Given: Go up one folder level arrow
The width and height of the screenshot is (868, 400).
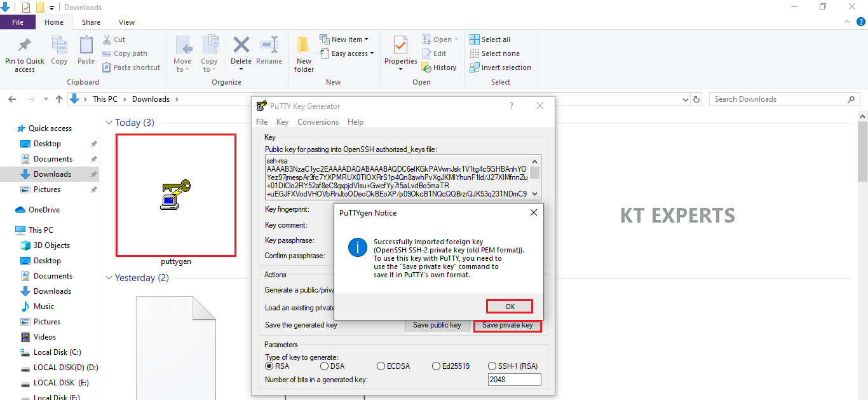Looking at the screenshot, I should pos(59,99).
